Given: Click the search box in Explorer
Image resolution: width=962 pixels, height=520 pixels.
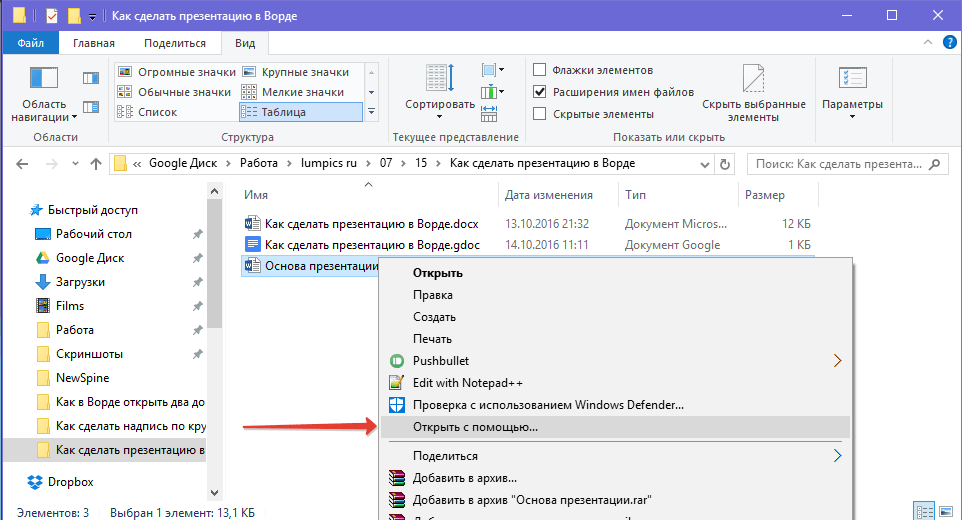Looking at the screenshot, I should pos(845,163).
